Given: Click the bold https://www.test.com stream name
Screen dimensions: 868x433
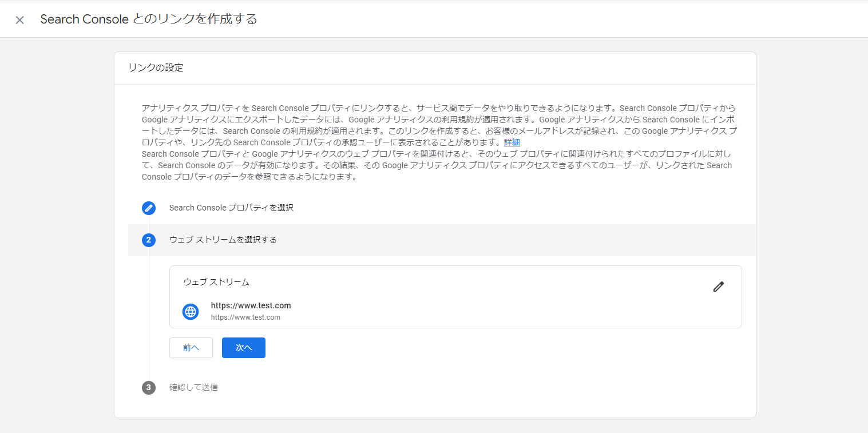Looking at the screenshot, I should click(251, 305).
